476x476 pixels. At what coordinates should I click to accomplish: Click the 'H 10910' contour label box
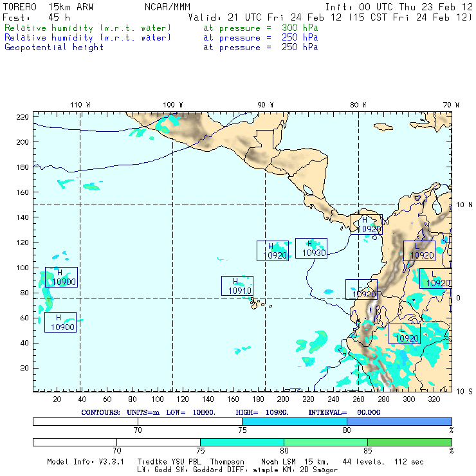click(x=237, y=286)
